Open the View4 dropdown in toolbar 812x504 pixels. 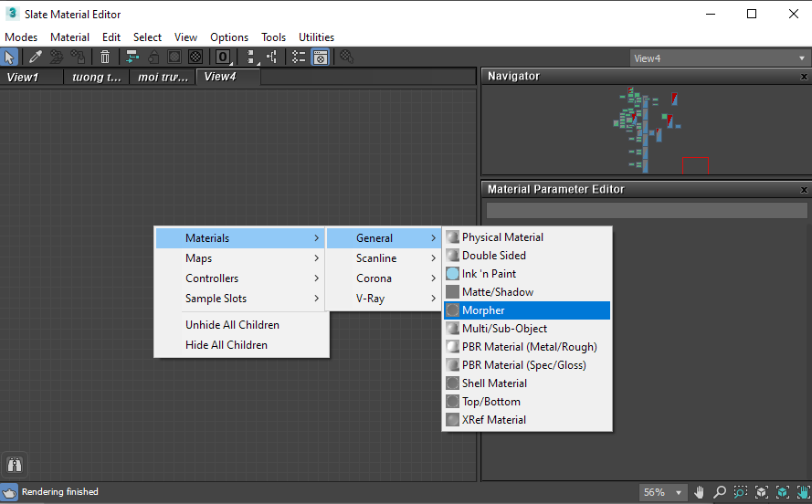coord(719,58)
